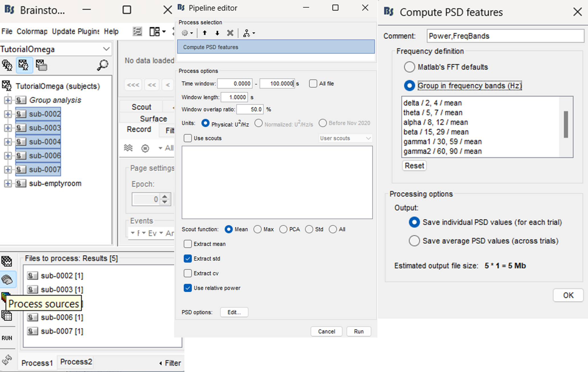
Task: Click the RUN icon in process panel
Action: [7, 338]
